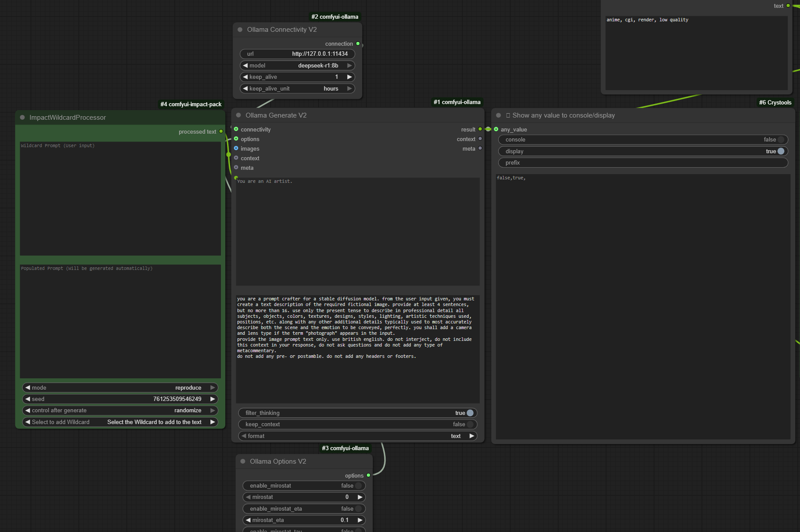Screen dimensions: 800x532
Task: Open control after generate dropdown
Action: tap(120, 411)
